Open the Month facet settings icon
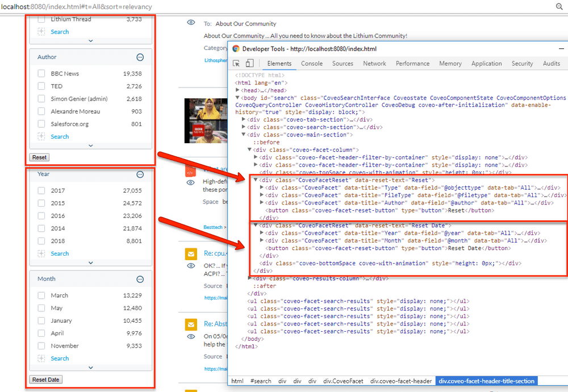568x392 pixels. point(140,280)
